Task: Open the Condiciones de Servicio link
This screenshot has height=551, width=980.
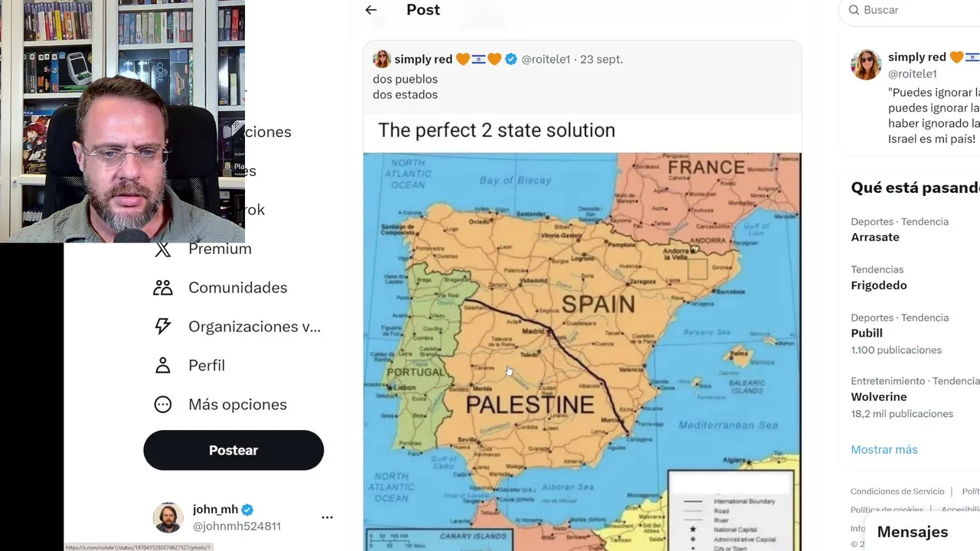Action: tap(897, 491)
